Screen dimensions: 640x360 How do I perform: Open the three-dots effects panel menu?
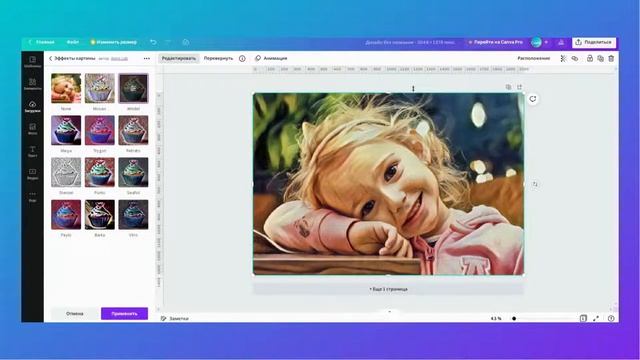[147, 58]
